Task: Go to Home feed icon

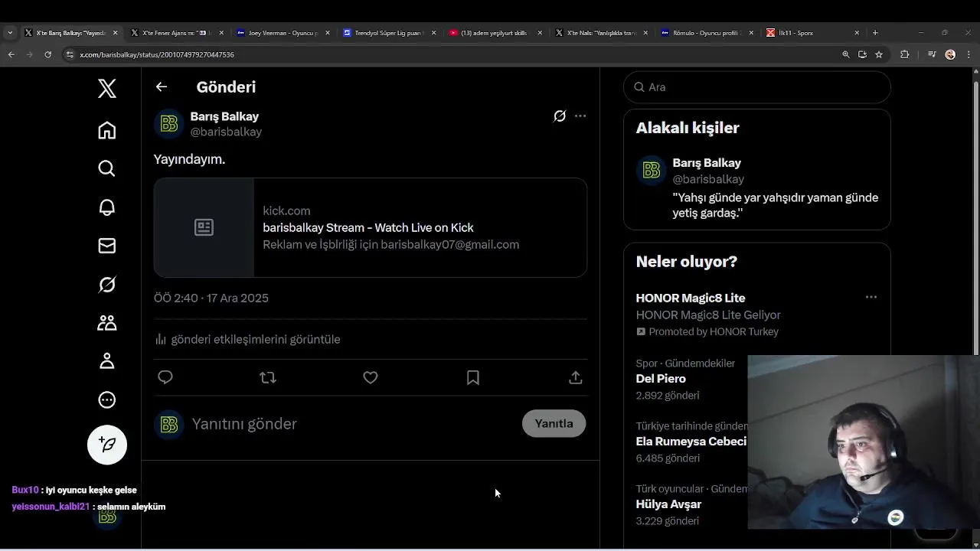Action: point(107,130)
